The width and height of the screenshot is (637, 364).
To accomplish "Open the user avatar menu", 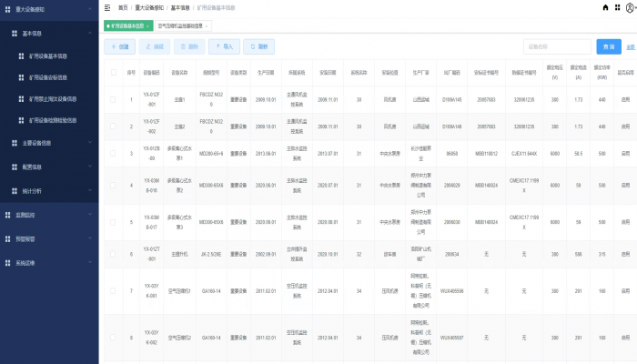I will click(630, 6).
